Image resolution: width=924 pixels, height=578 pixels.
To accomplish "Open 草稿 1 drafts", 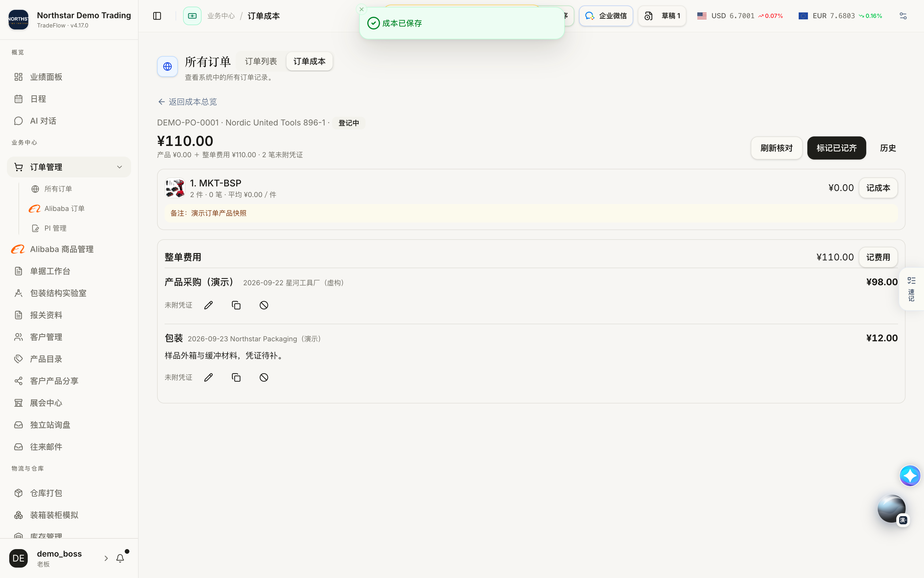I will pos(662,16).
